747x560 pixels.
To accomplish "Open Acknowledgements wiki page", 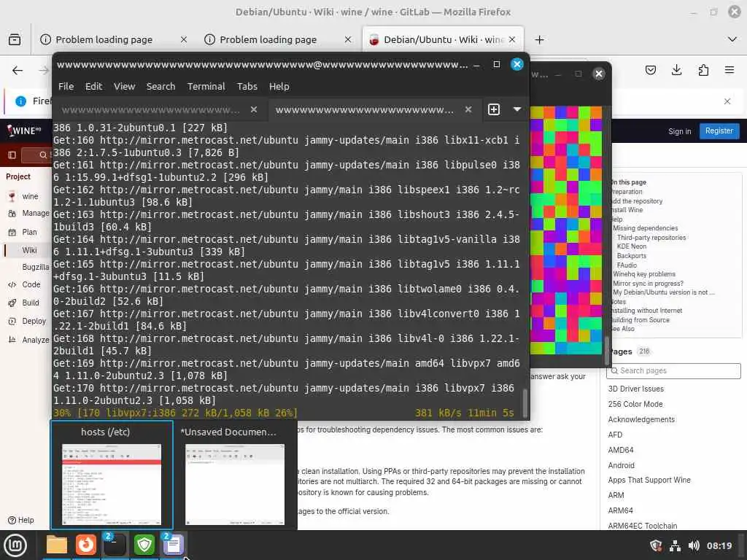I will [x=641, y=419].
